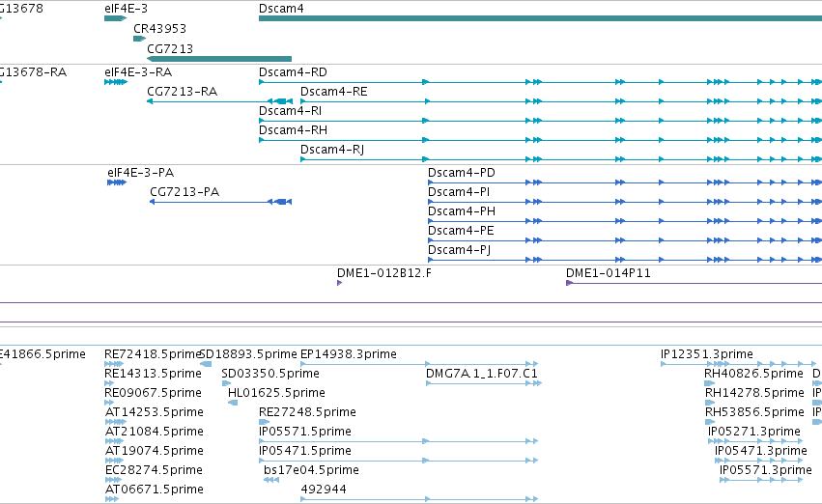Screen dimensions: 822x504
Task: Click the RH14278.5prime EST label
Action: click(754, 394)
